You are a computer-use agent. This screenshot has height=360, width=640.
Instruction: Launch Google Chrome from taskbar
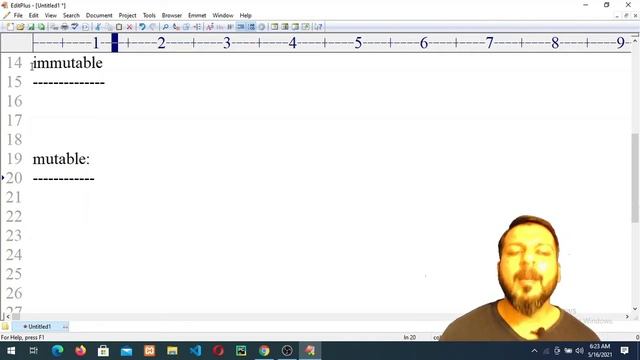coord(264,351)
